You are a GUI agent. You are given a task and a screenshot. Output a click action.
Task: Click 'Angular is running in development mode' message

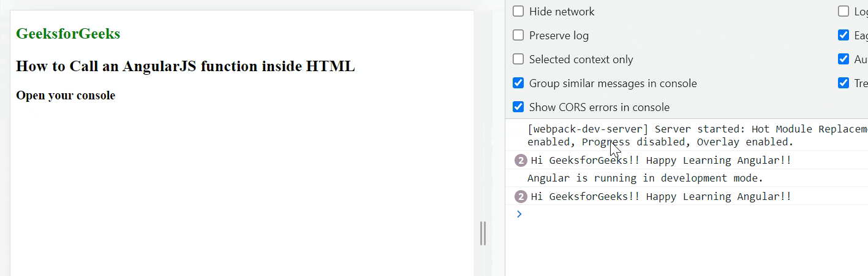coord(646,178)
